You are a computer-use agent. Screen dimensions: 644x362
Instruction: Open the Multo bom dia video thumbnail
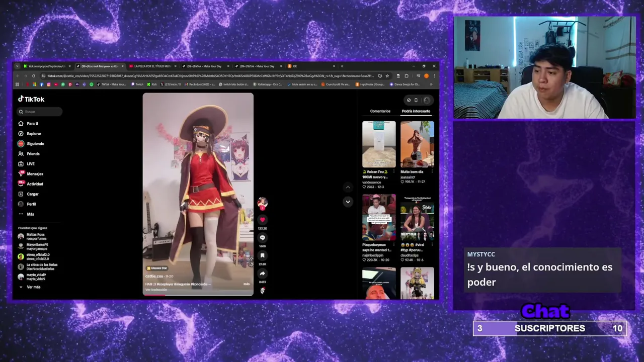click(x=417, y=144)
